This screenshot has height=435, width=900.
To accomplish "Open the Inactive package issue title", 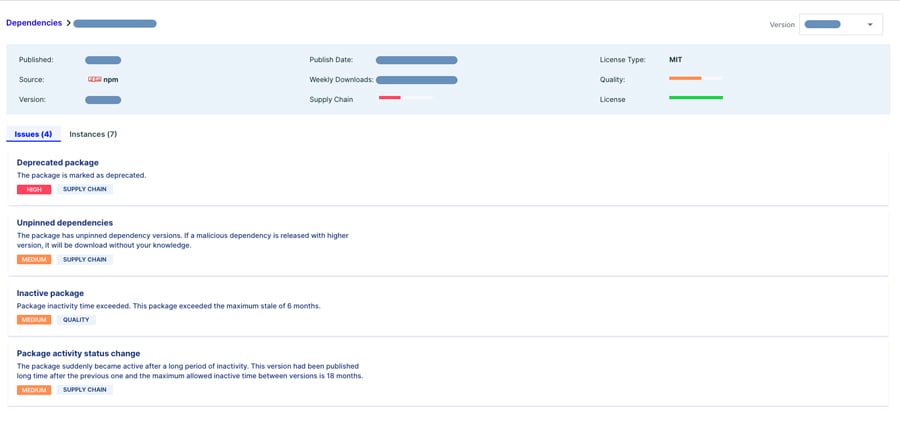I will [x=50, y=293].
